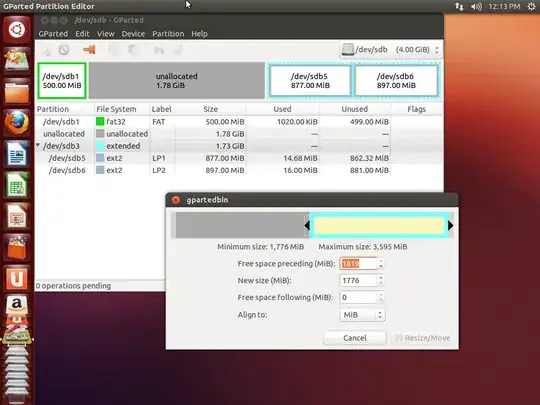Open Ubuntu Software Center from dock
This screenshot has width=540, height=405.
17,247
